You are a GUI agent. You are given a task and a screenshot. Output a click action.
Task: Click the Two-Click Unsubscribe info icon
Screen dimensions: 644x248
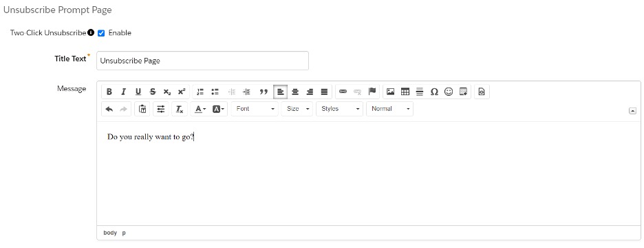tap(92, 32)
